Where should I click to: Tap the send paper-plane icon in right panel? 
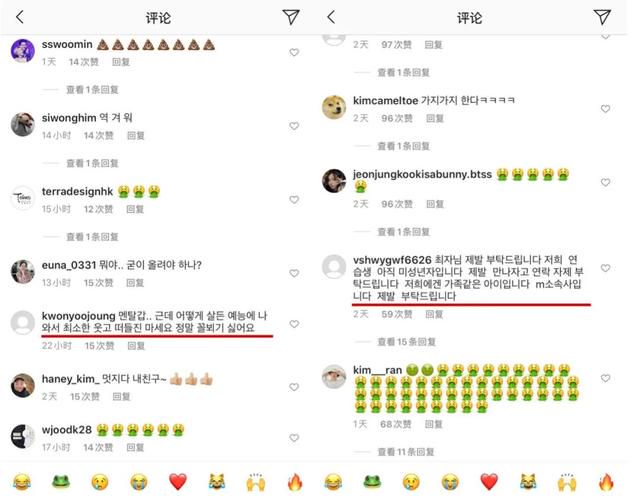602,17
